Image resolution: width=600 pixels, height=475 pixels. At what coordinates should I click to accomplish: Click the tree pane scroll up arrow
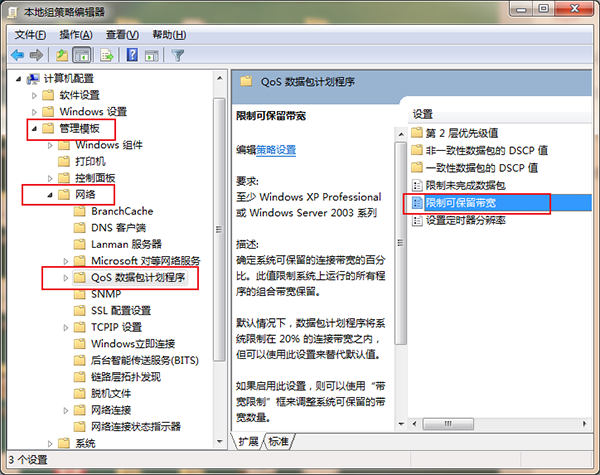tap(219, 78)
